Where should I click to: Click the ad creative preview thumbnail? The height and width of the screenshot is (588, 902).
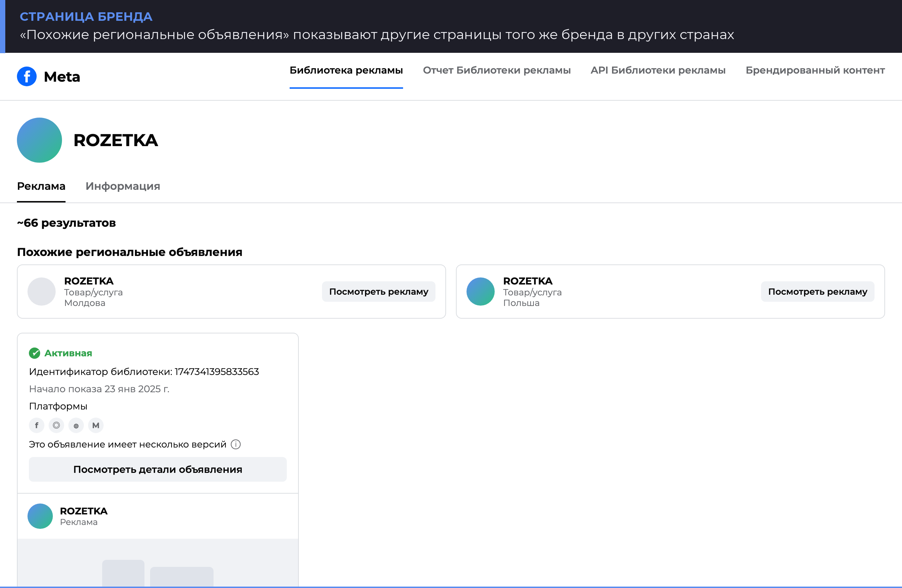[x=157, y=563]
